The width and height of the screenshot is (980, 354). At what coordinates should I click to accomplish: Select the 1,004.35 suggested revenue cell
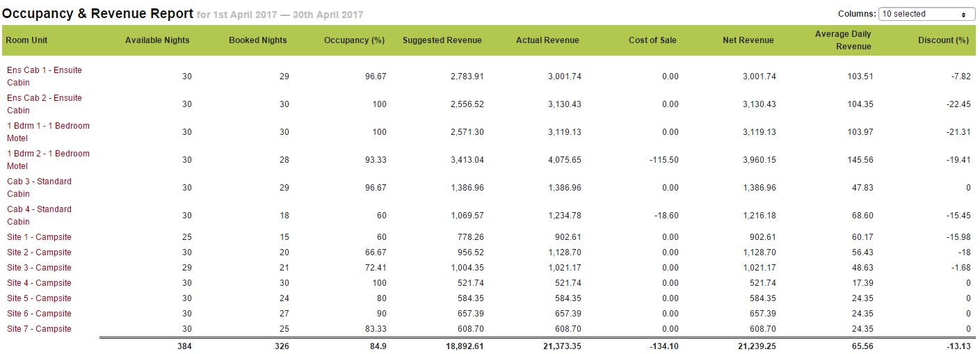click(467, 268)
